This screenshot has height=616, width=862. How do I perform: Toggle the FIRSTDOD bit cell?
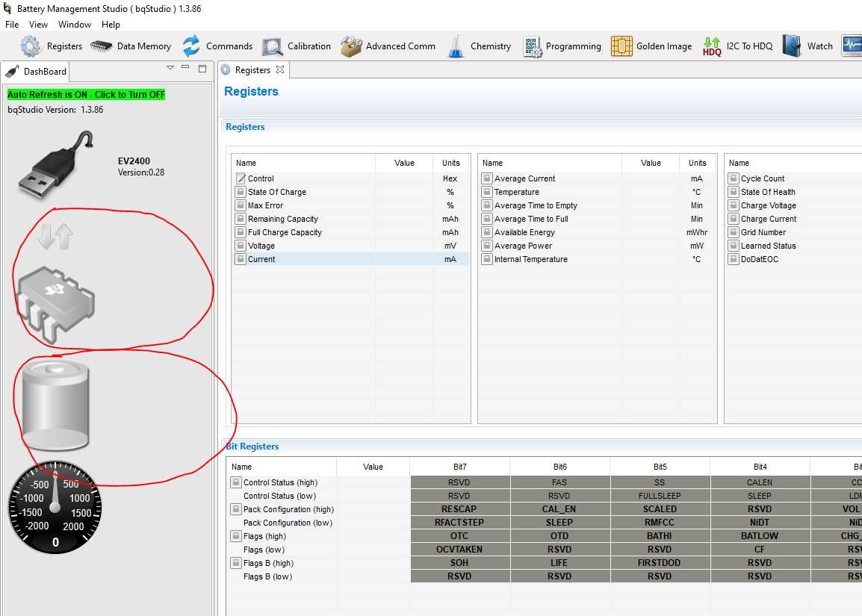(660, 563)
